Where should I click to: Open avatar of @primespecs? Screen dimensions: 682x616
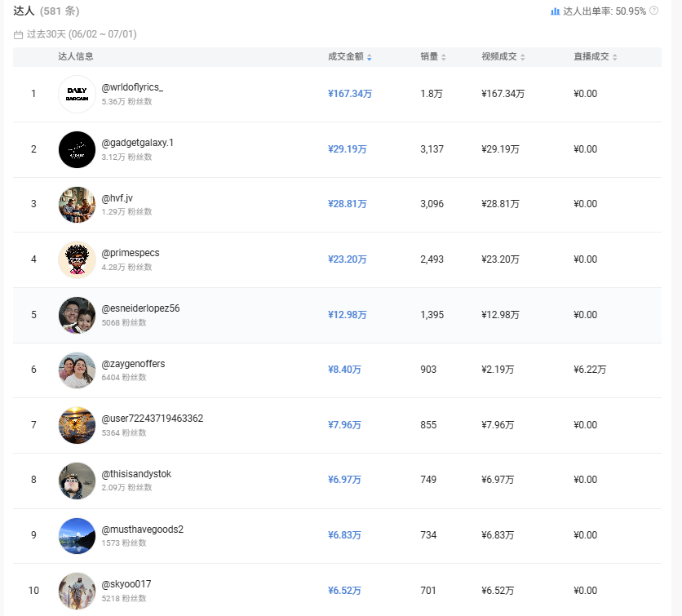point(77,259)
